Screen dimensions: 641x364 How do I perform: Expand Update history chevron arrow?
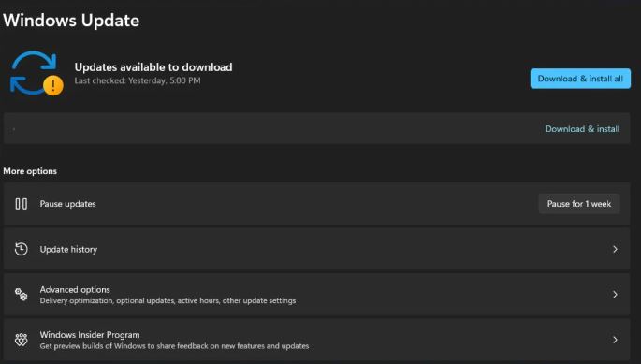(x=615, y=249)
